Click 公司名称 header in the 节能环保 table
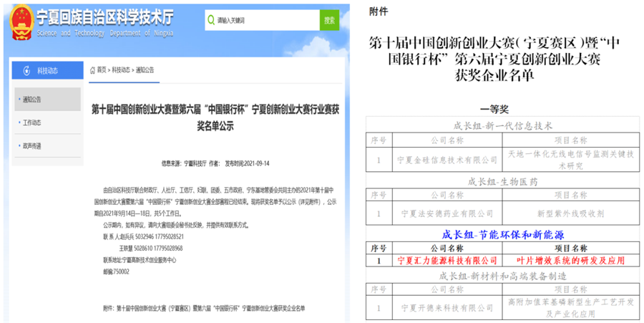The image size is (644, 323). coord(447,249)
